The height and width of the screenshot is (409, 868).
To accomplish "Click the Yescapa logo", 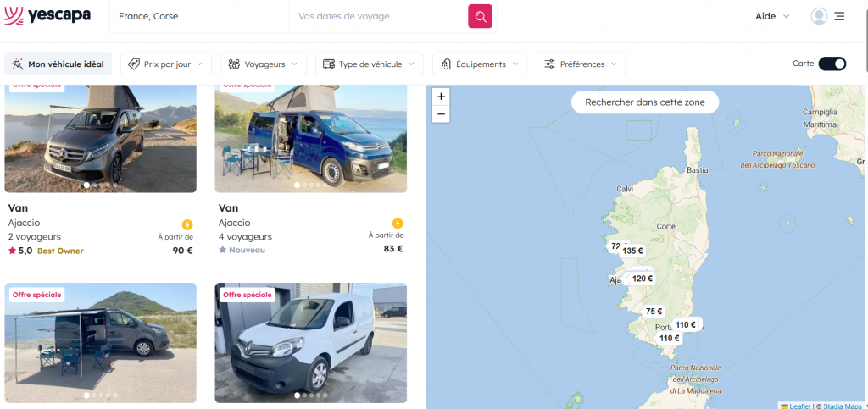I will pos(47,15).
